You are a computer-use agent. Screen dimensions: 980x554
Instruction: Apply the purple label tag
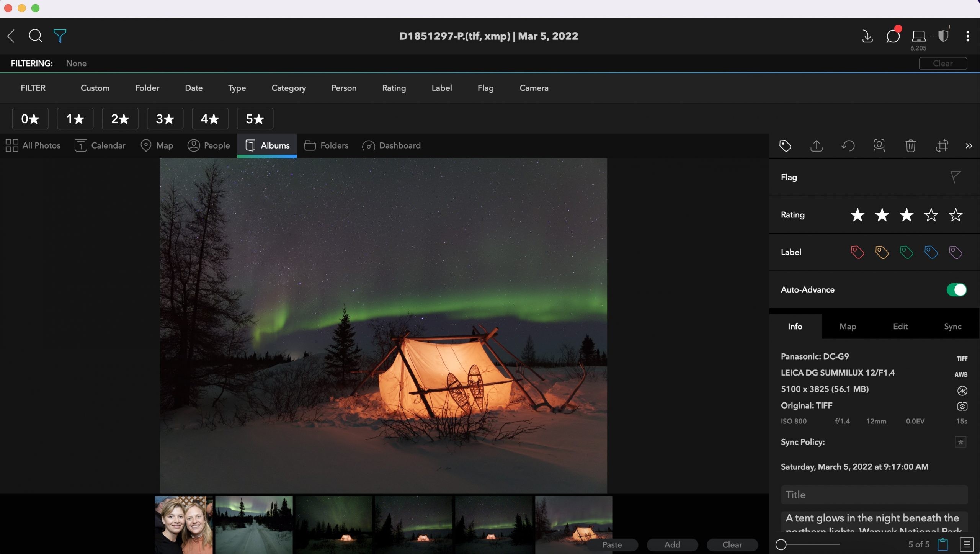[x=955, y=252]
